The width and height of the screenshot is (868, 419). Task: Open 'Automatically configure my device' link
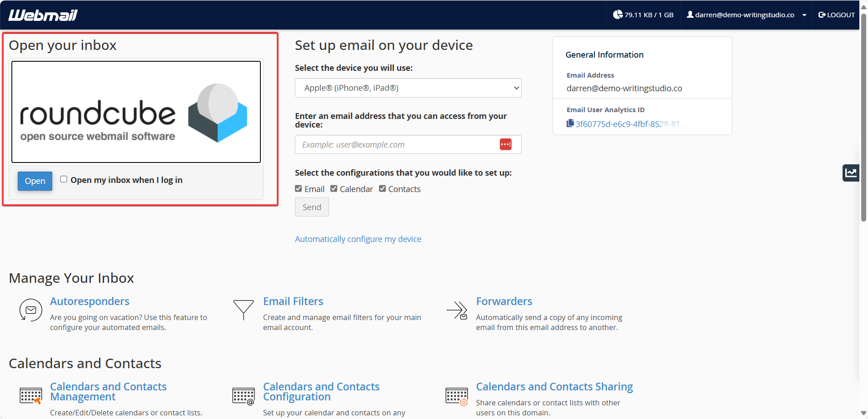[358, 239]
